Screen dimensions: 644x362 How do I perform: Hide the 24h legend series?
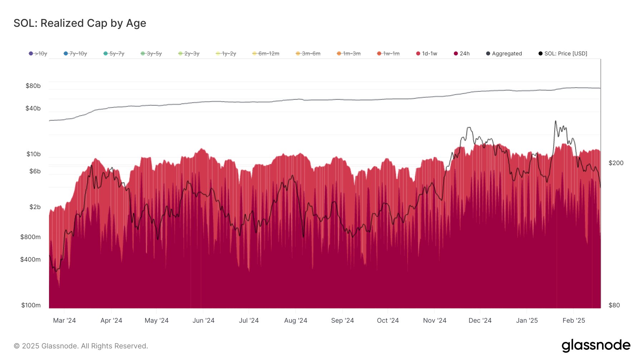(462, 54)
